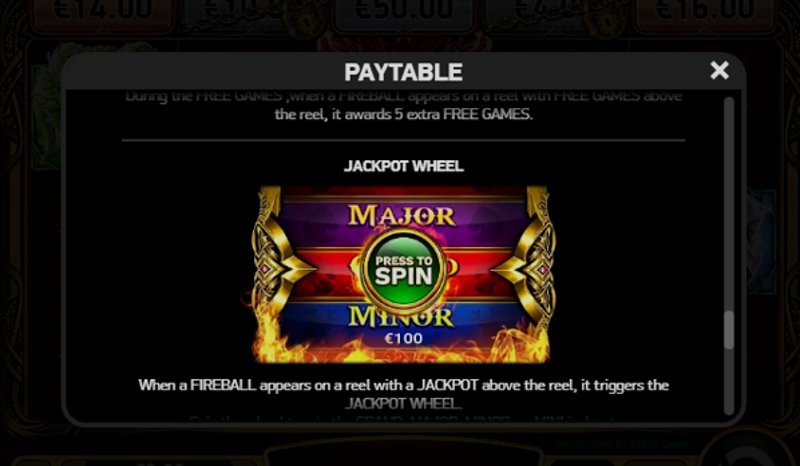Viewport: 800px width, 466px height.
Task: Close the Paytable popup with the X
Action: [719, 70]
